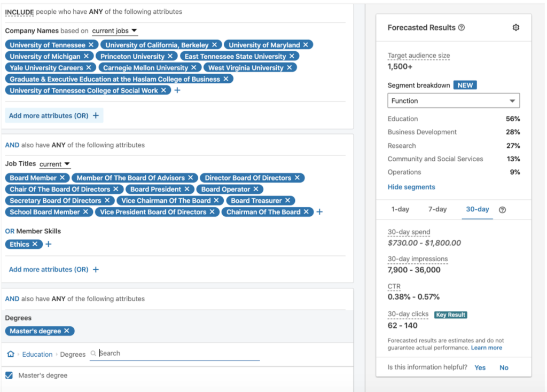Viewport: 547px width, 392px height.
Task: Open Job Titles current dropdown
Action: point(55,164)
